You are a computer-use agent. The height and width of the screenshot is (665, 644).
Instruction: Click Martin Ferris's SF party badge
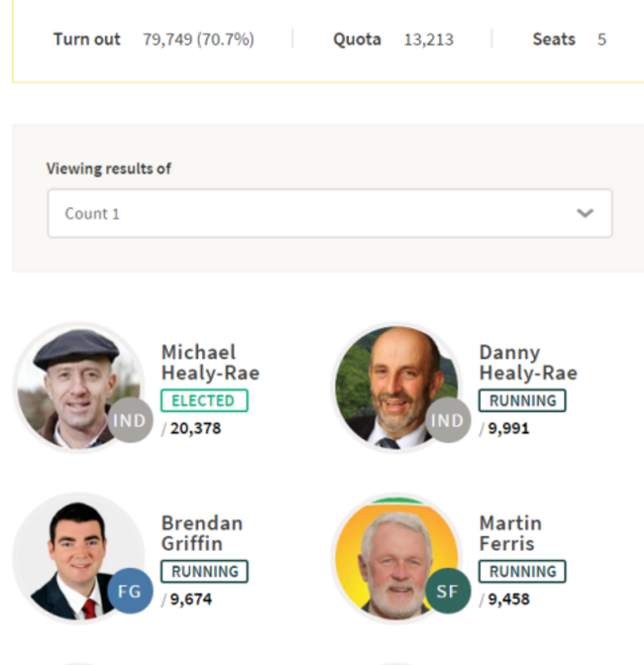tap(448, 591)
